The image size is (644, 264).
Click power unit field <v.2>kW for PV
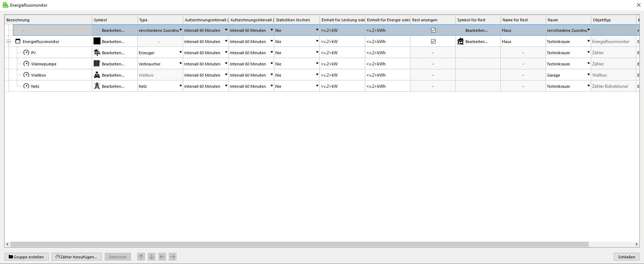coord(342,53)
